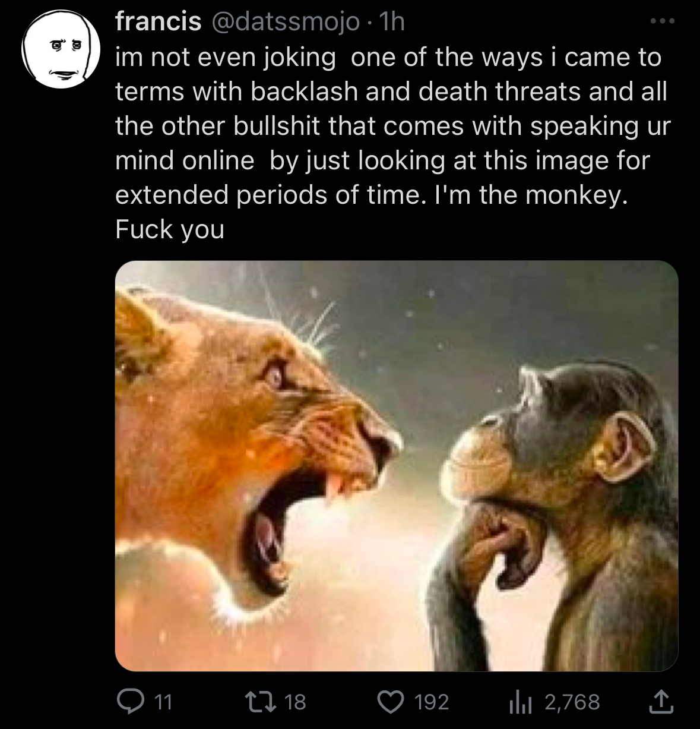Click the retweet count "18"
The width and height of the screenshot is (700, 729).
(x=295, y=702)
